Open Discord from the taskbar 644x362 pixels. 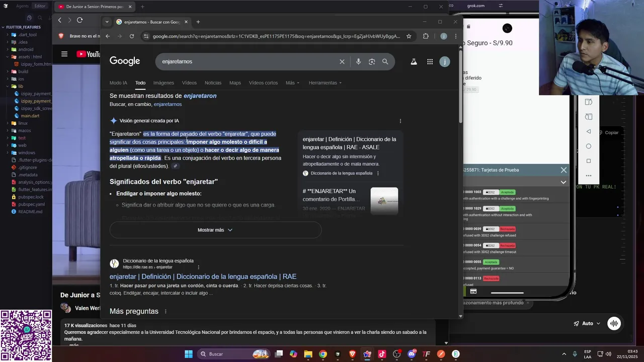click(x=412, y=354)
